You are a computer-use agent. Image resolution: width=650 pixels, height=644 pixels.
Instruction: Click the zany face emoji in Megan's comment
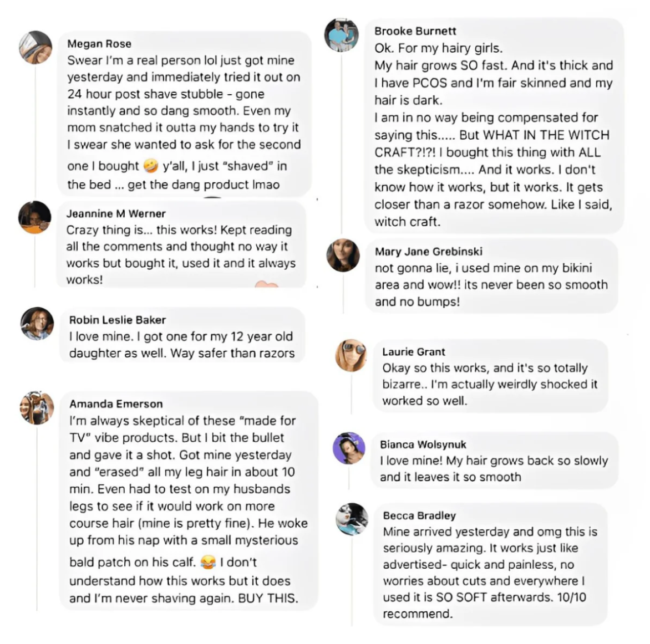point(150,166)
